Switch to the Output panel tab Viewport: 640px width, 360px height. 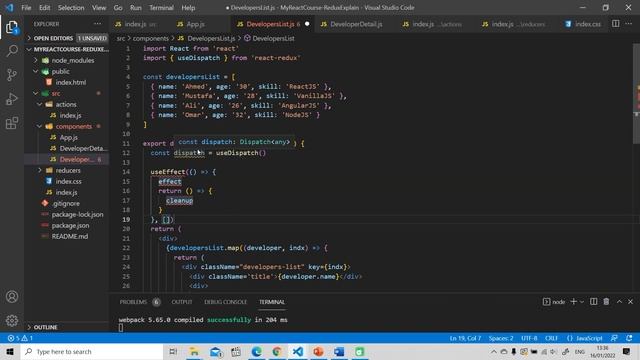coord(182,302)
